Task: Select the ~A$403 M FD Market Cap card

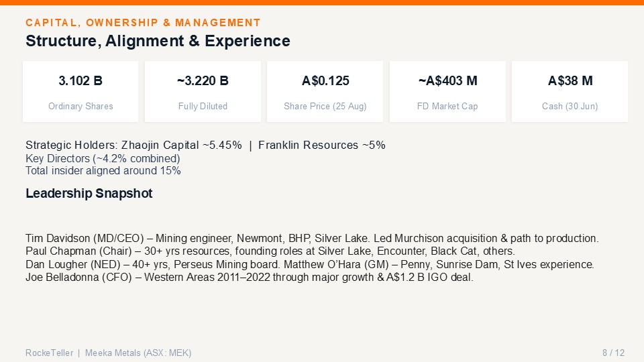Action: pos(447,92)
